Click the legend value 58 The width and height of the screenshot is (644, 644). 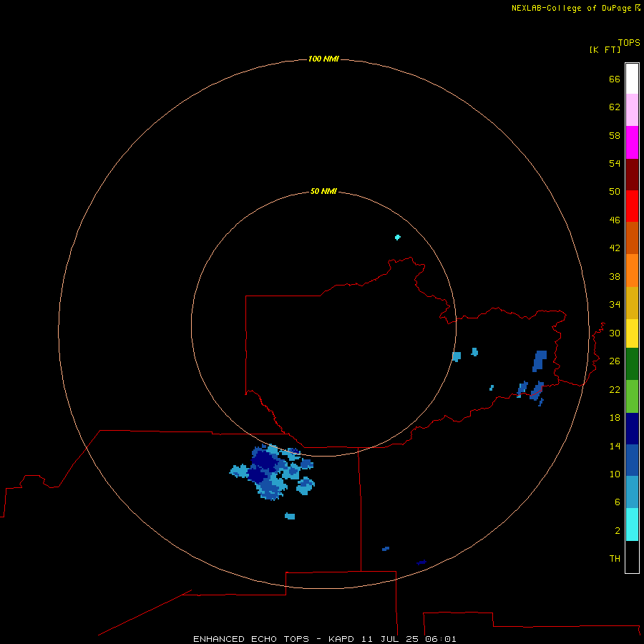tap(615, 135)
